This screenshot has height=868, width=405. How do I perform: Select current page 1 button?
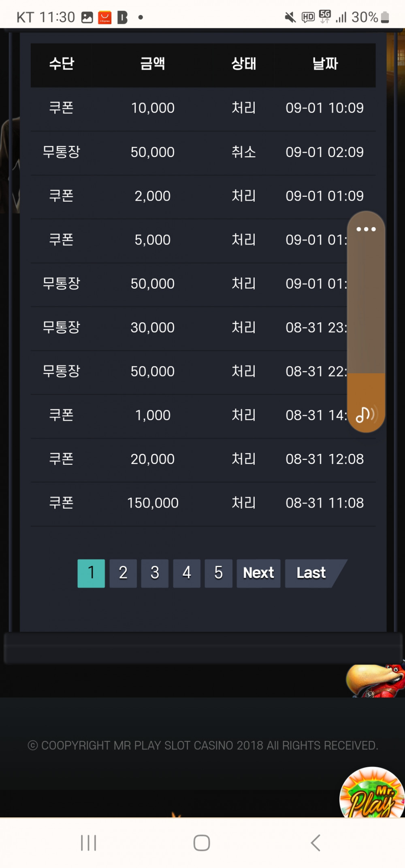(91, 573)
